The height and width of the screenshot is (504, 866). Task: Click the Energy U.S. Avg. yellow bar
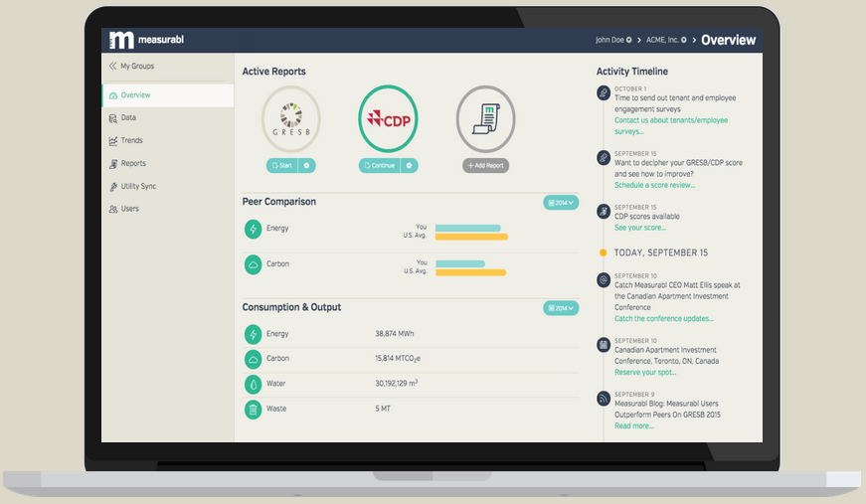(x=471, y=237)
